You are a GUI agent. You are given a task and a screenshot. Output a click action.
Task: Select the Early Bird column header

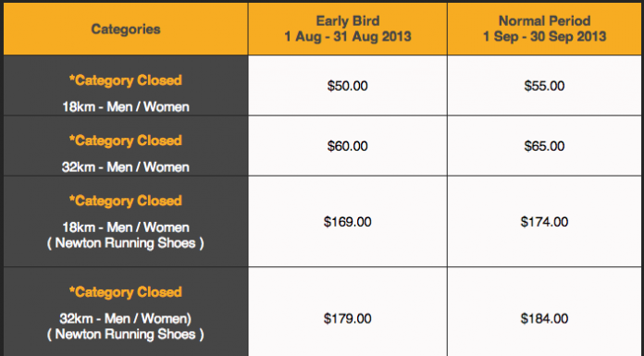pyautogui.click(x=348, y=30)
